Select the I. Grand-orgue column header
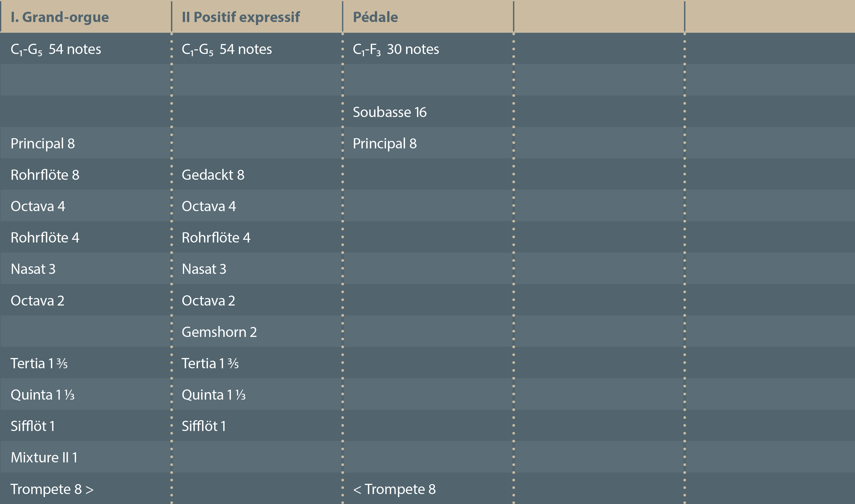855x504 pixels. (x=60, y=17)
